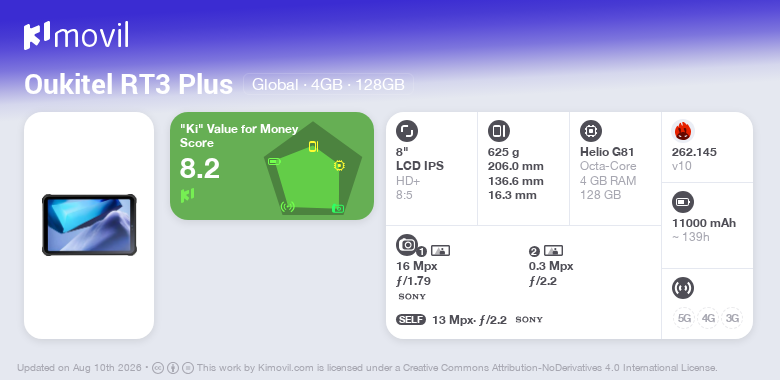The image size is (780, 380).
Task: Click the processor chip icon
Action: pyautogui.click(x=591, y=131)
